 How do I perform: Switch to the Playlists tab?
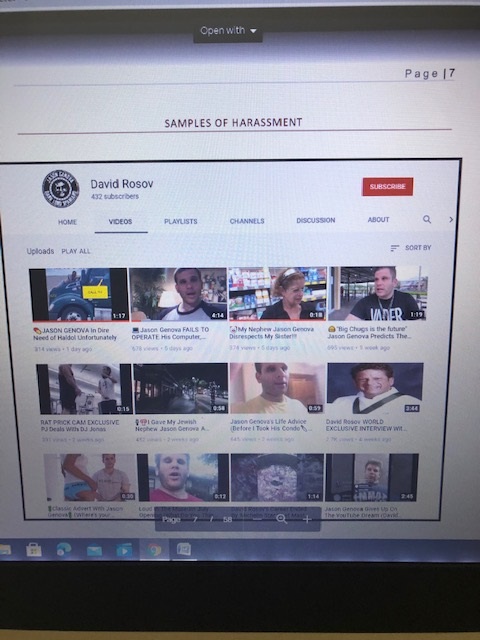click(x=180, y=221)
